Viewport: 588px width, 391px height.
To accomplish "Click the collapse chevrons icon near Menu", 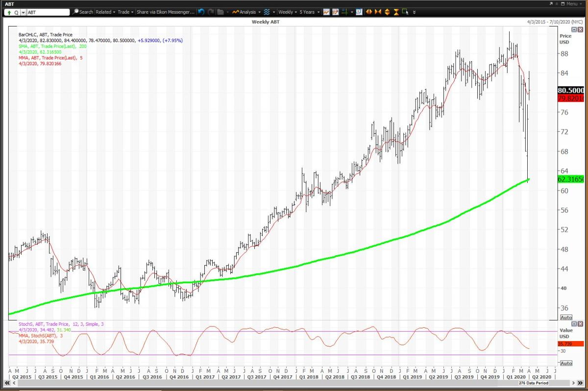I will pos(557,3).
